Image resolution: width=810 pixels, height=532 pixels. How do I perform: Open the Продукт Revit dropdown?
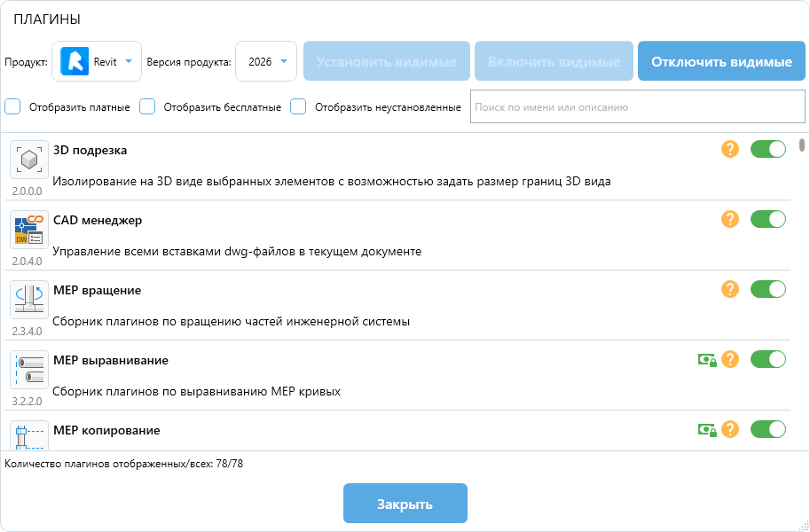(x=97, y=61)
